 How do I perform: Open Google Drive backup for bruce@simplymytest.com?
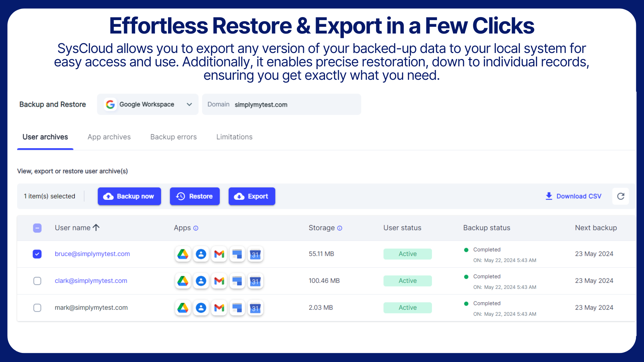pos(183,254)
